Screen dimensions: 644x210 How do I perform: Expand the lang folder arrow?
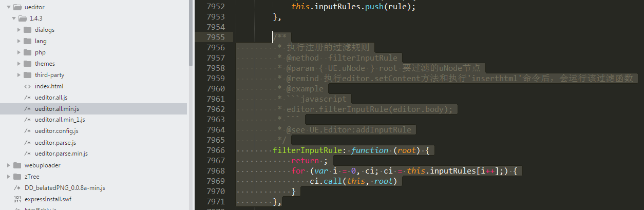coord(19,41)
